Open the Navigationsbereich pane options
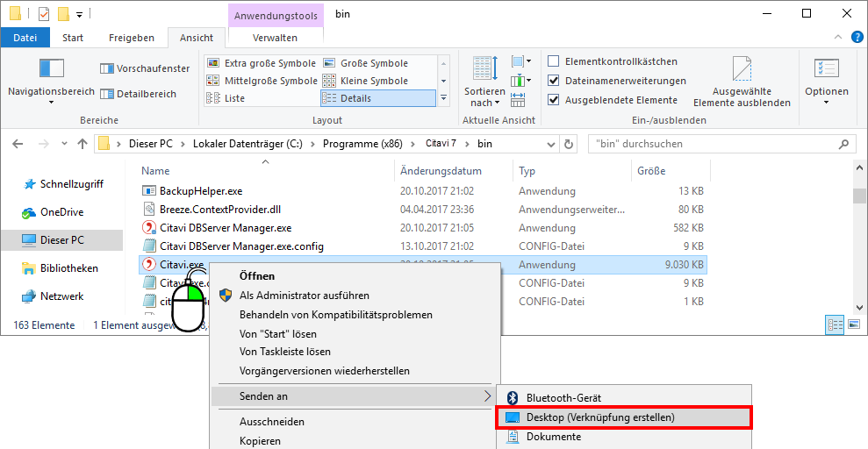The image size is (868, 449). 51,82
